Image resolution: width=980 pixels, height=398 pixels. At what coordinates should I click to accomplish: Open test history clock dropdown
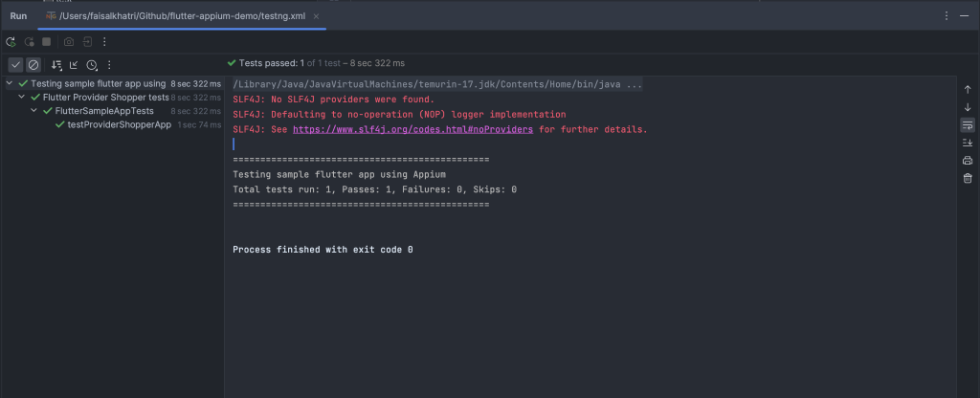click(x=92, y=65)
